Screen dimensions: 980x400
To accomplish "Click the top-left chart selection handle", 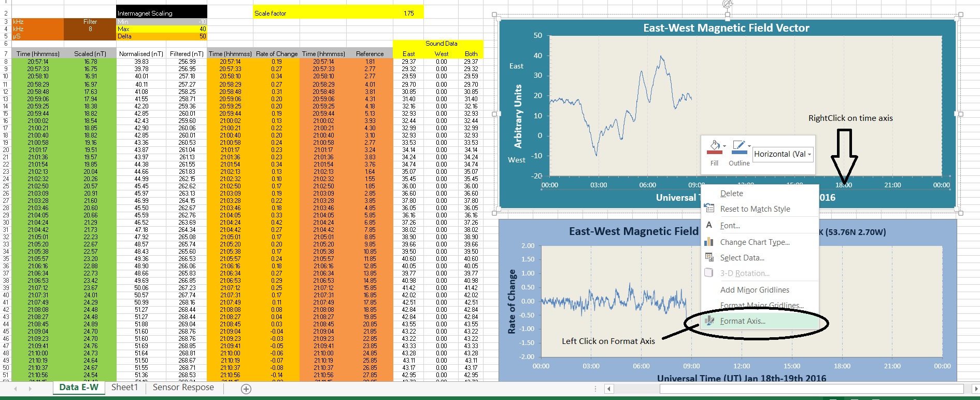I will tap(494, 15).
